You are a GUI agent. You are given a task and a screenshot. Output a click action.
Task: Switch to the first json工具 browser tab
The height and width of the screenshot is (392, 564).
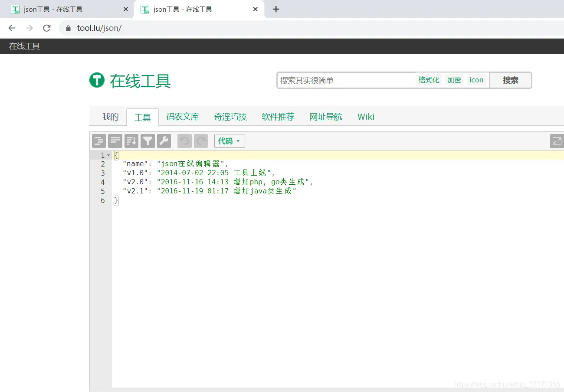pyautogui.click(x=67, y=9)
